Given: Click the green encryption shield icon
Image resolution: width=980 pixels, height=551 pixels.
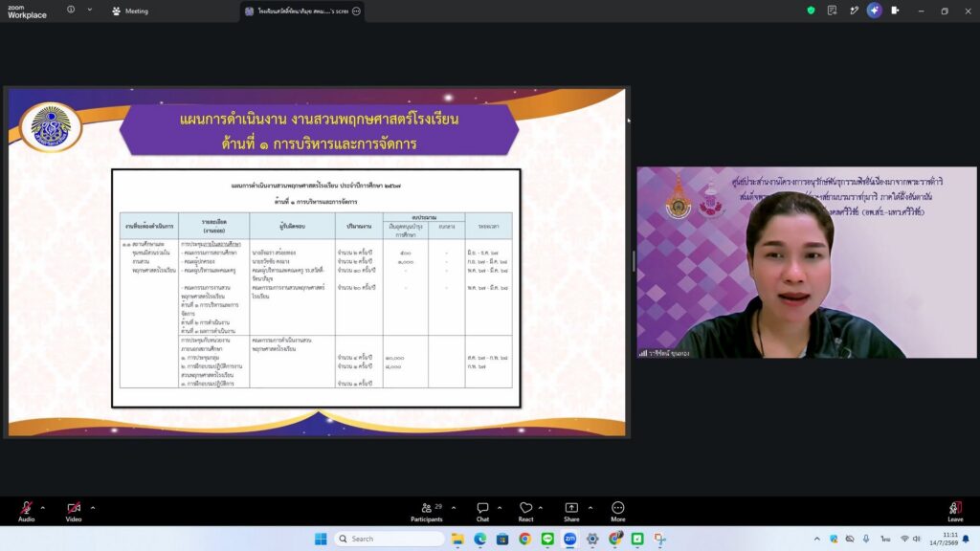Looking at the screenshot, I should point(811,11).
